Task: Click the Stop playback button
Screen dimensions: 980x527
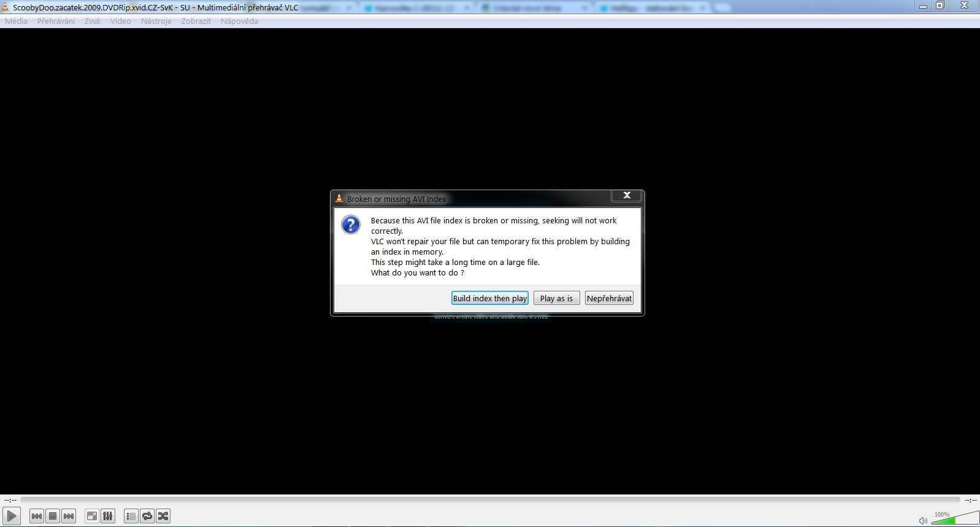Action: tap(53, 516)
